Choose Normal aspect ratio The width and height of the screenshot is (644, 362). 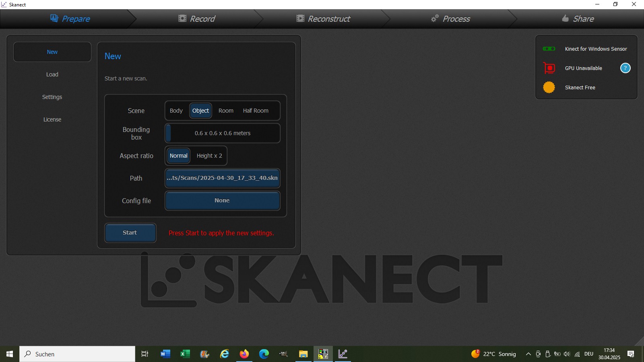179,156
